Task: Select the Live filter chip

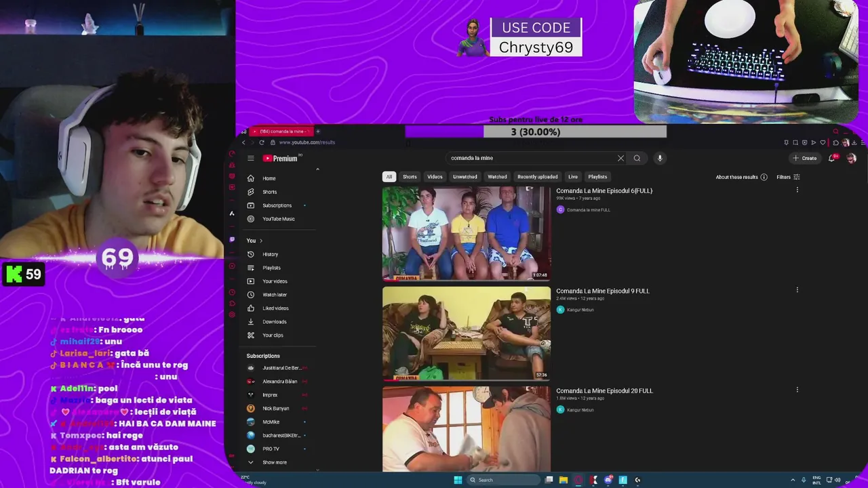Action: tap(573, 177)
